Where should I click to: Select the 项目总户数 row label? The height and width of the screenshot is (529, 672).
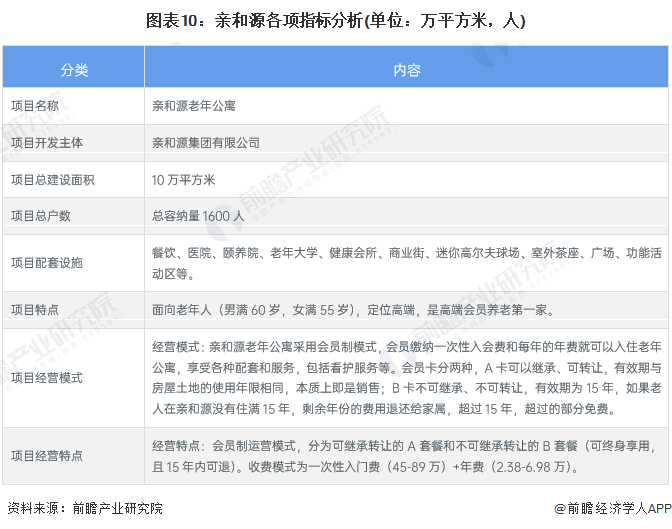click(x=41, y=216)
